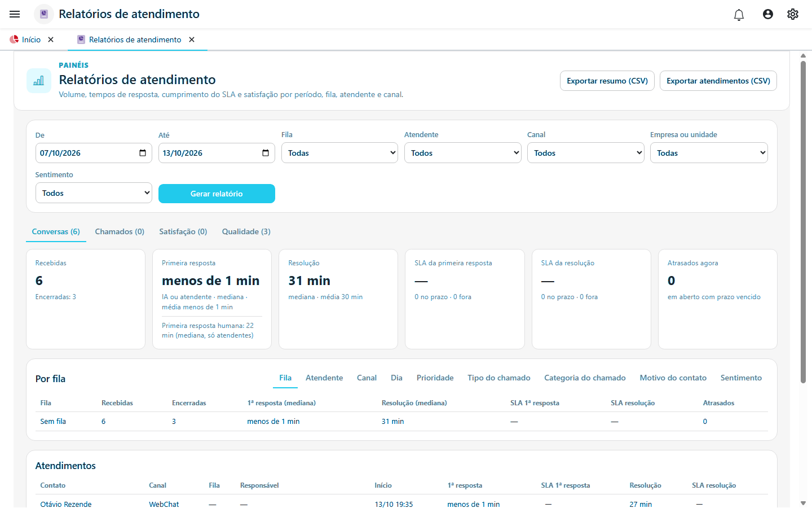Open the Satisfação (0) tab
The height and width of the screenshot is (508, 812).
point(183,232)
